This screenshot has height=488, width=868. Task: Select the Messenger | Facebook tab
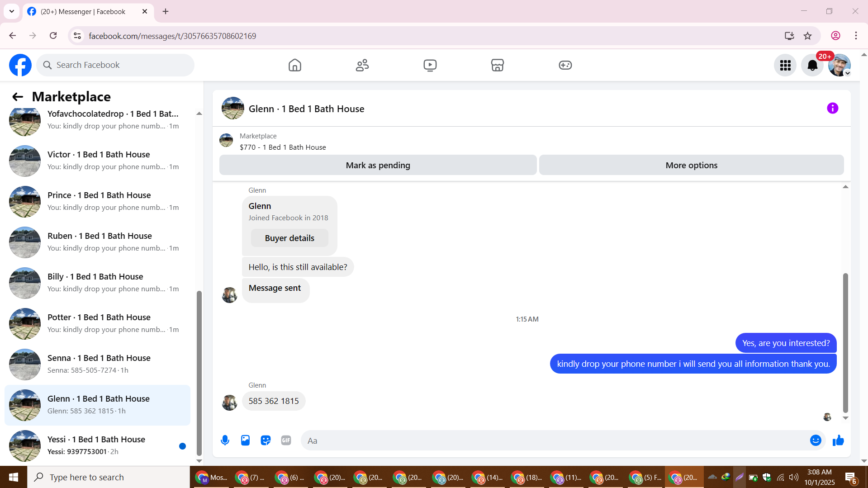click(88, 11)
